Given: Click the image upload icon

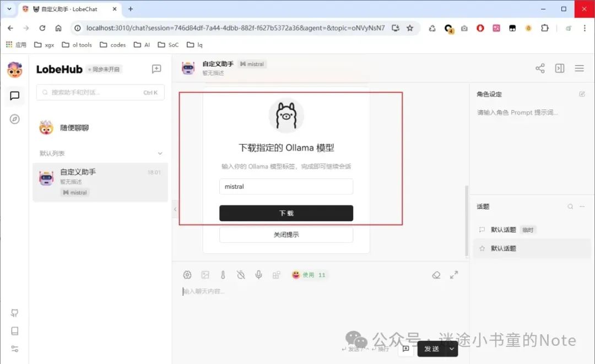Looking at the screenshot, I should 205,275.
